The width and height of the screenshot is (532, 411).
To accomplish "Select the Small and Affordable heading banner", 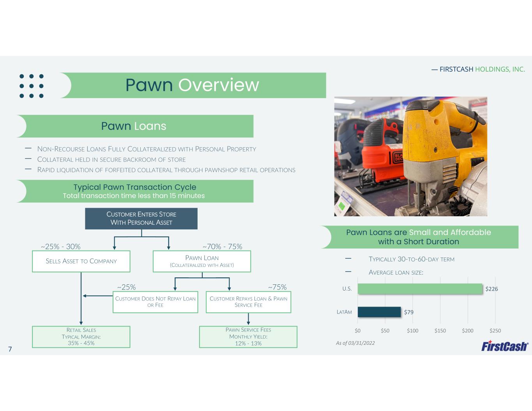I will (419, 237).
